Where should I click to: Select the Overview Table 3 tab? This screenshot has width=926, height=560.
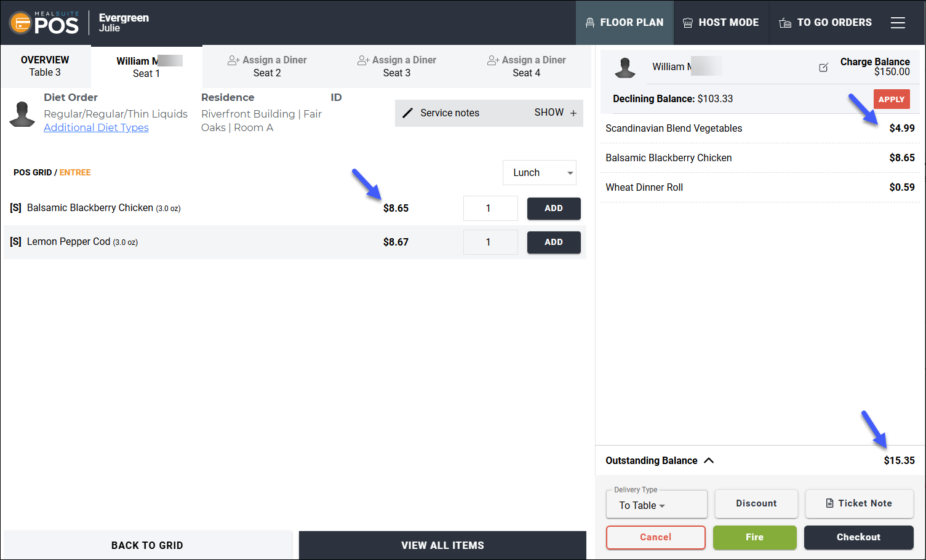tap(45, 66)
